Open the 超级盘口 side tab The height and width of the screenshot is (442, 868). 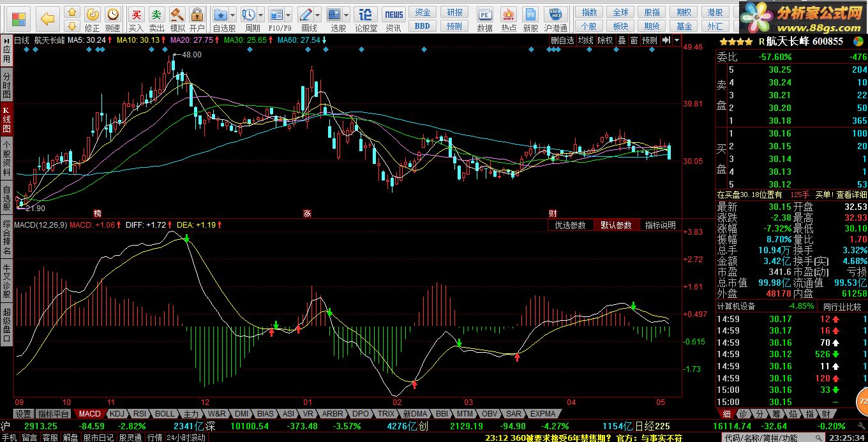[x=6, y=325]
